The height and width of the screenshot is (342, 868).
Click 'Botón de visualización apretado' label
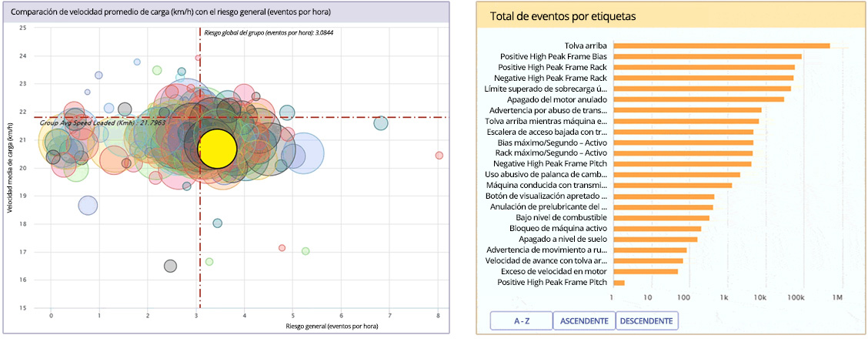(x=546, y=196)
